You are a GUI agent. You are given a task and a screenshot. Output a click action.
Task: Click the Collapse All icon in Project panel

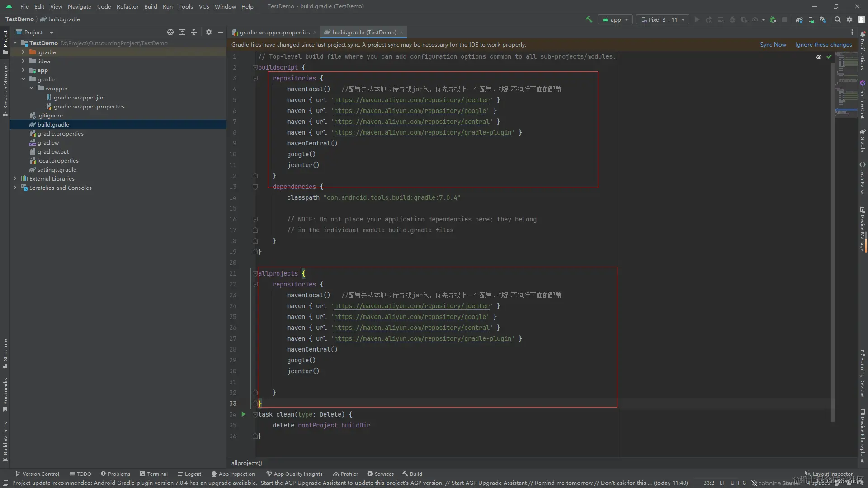click(194, 32)
